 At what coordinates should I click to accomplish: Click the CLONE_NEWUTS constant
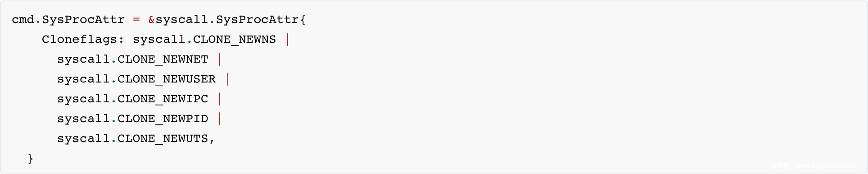(163, 139)
